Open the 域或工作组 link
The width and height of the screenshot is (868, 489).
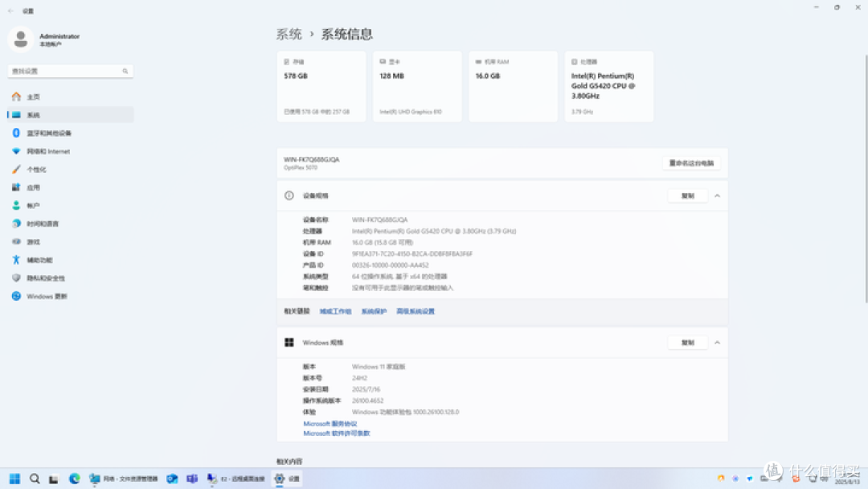tap(335, 312)
